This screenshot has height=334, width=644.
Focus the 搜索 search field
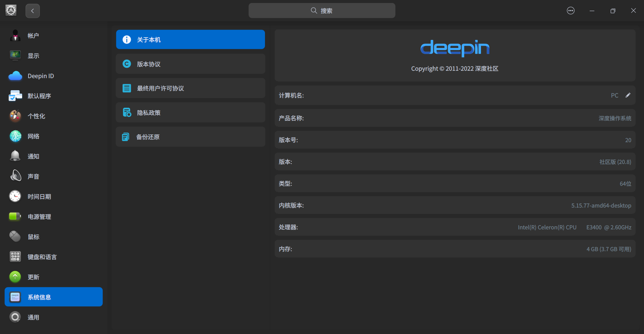point(322,11)
